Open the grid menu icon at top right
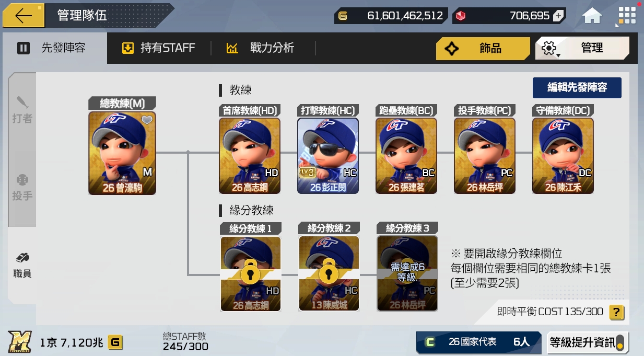The image size is (644, 356). tap(627, 15)
